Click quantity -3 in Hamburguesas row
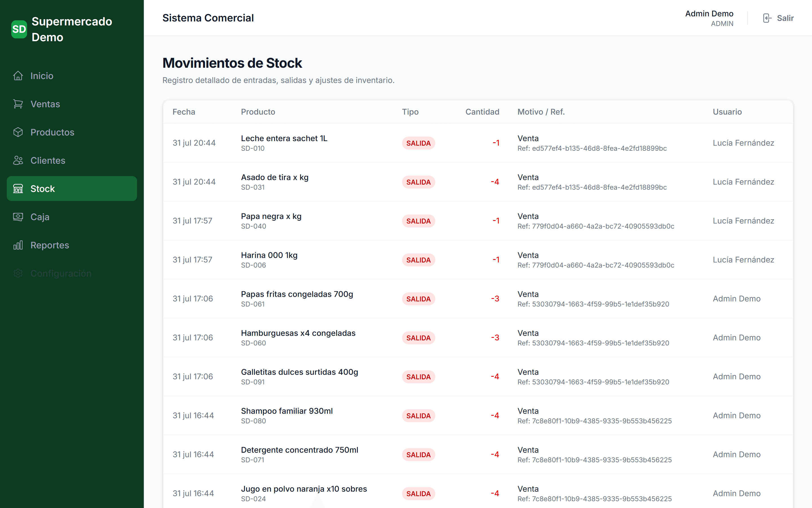This screenshot has width=812, height=508. (x=495, y=338)
